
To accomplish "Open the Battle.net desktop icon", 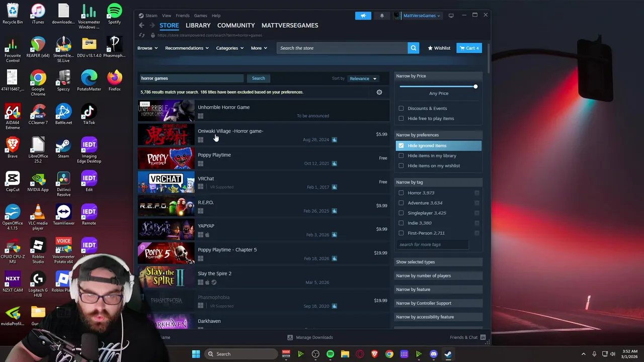I will pyautogui.click(x=63, y=114).
